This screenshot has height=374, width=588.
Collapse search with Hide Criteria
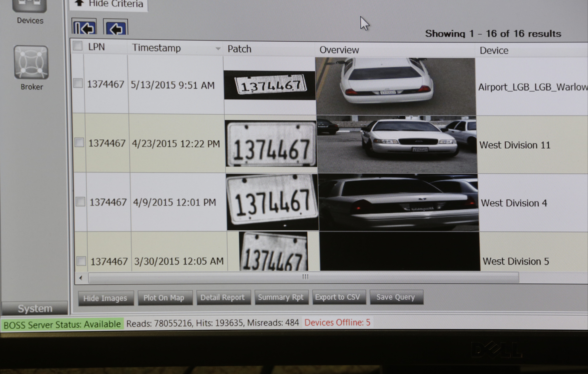pyautogui.click(x=109, y=4)
